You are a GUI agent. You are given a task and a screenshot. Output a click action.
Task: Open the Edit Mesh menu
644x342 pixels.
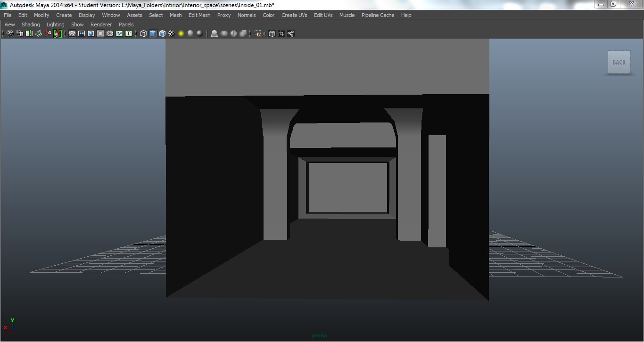pyautogui.click(x=199, y=15)
